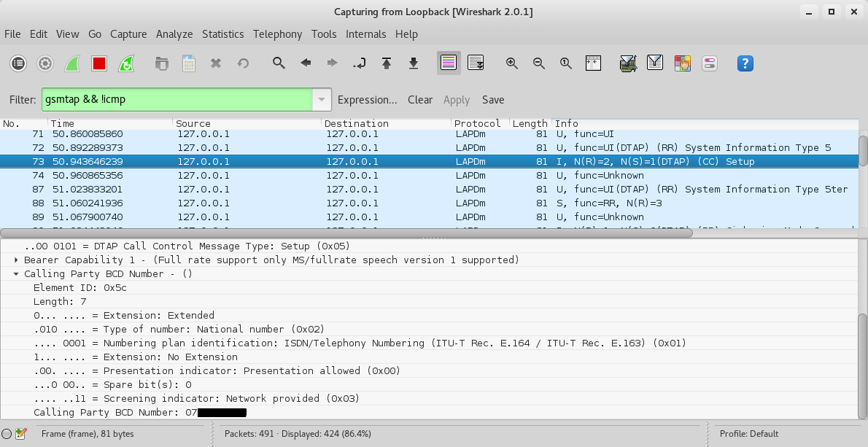
Task: Expand the Bearer Capability 1 tree node
Action: pyautogui.click(x=16, y=260)
